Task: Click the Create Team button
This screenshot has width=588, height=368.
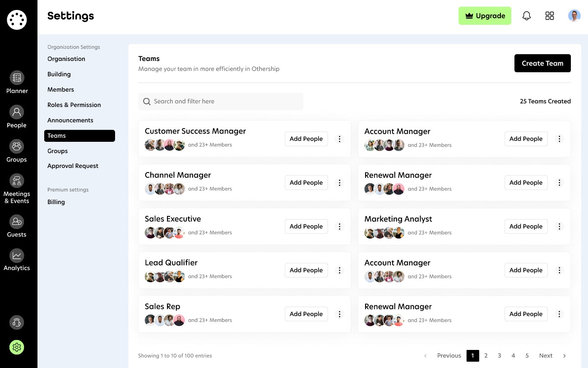Action: 542,63
